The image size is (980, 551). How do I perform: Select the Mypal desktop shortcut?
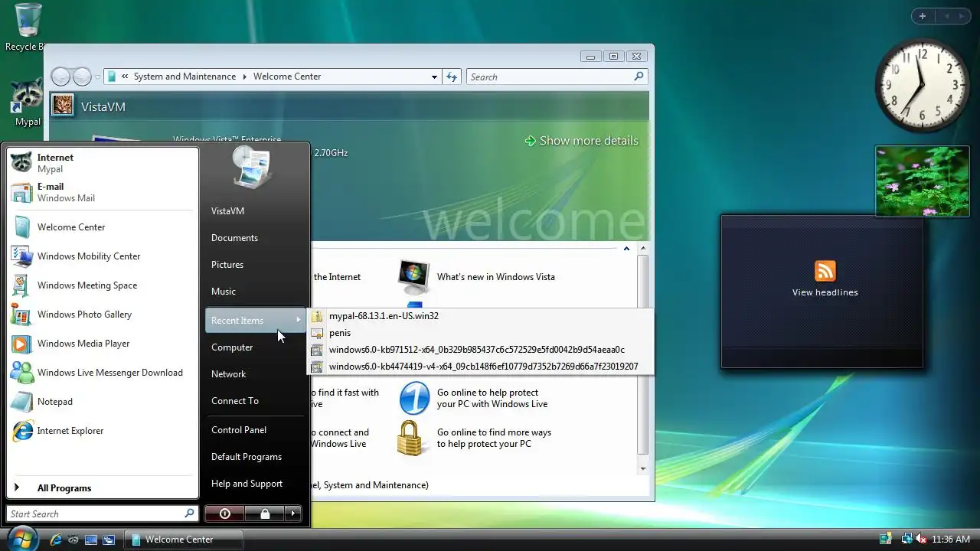click(x=28, y=103)
